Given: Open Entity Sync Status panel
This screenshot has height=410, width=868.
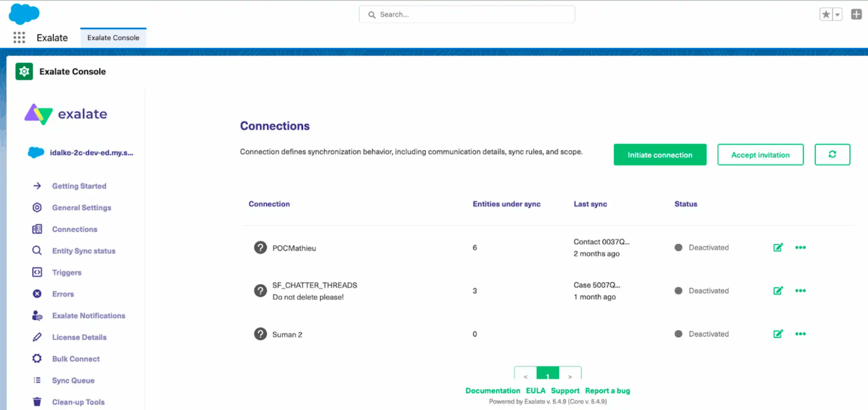Looking at the screenshot, I should (x=84, y=250).
